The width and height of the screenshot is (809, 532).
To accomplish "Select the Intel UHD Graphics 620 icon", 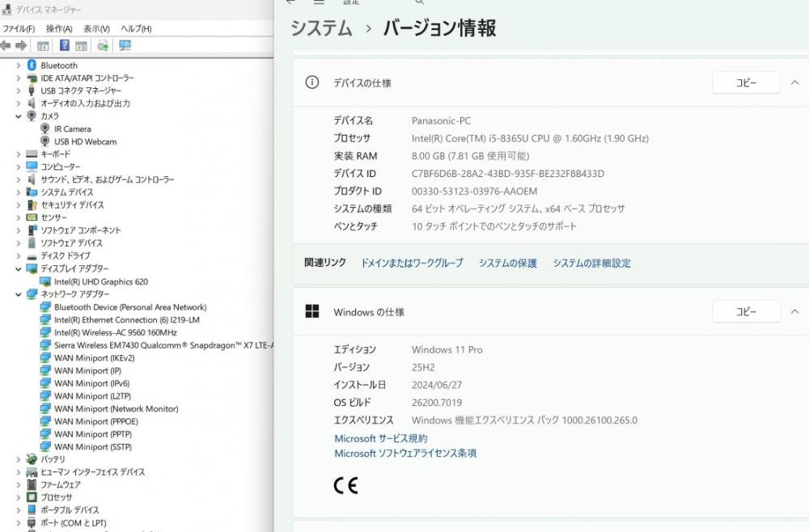I will click(45, 281).
